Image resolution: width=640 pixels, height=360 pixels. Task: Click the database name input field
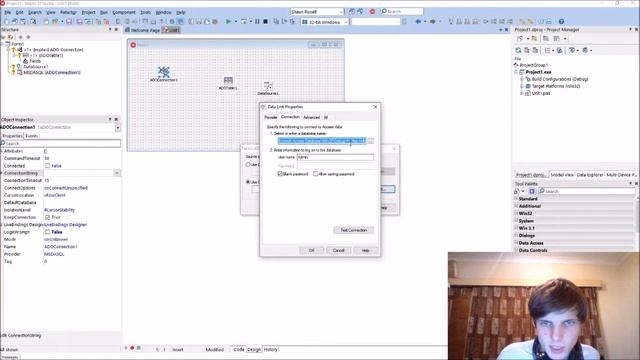[x=322, y=141]
